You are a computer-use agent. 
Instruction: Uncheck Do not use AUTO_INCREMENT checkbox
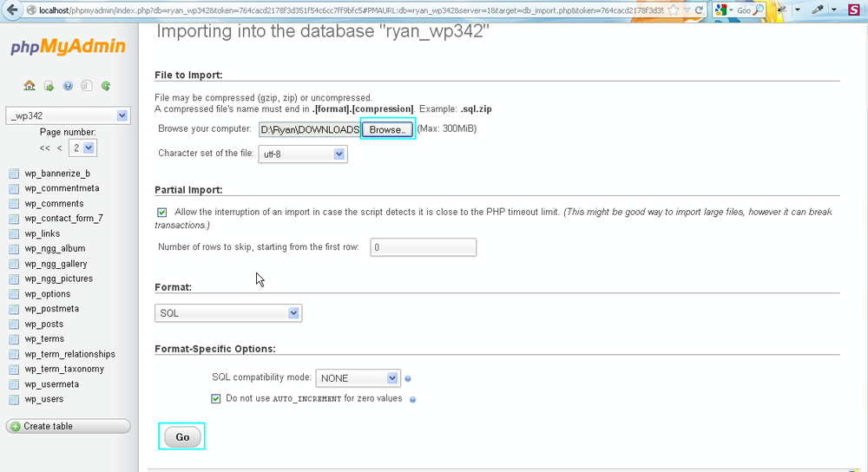[216, 399]
